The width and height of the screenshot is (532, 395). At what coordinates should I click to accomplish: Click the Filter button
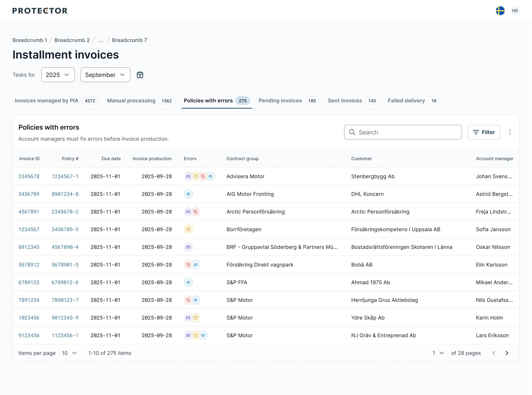tap(484, 132)
